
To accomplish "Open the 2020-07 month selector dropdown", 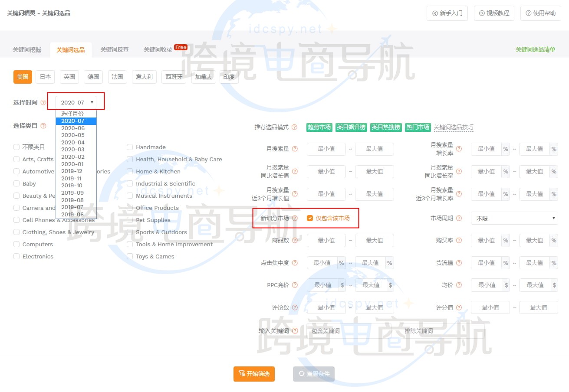I will [x=76, y=101].
